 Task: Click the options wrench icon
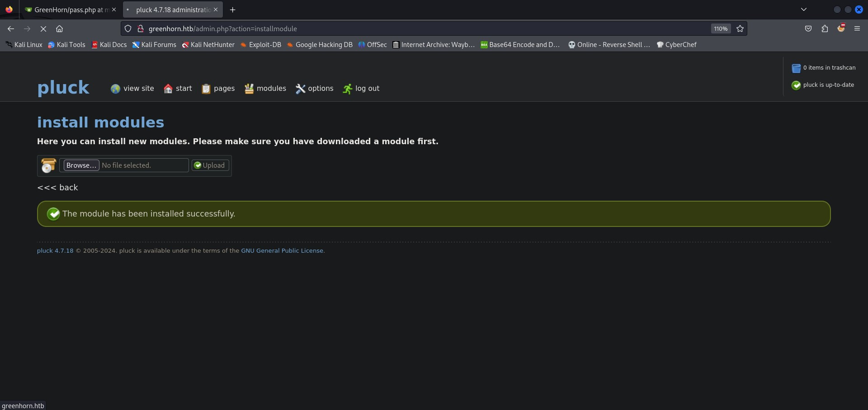[x=300, y=89]
